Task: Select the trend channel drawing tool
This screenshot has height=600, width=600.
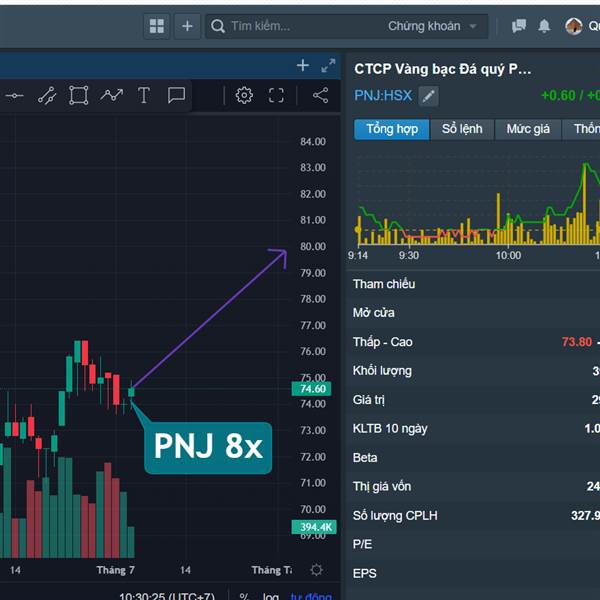Action: pyautogui.click(x=47, y=95)
